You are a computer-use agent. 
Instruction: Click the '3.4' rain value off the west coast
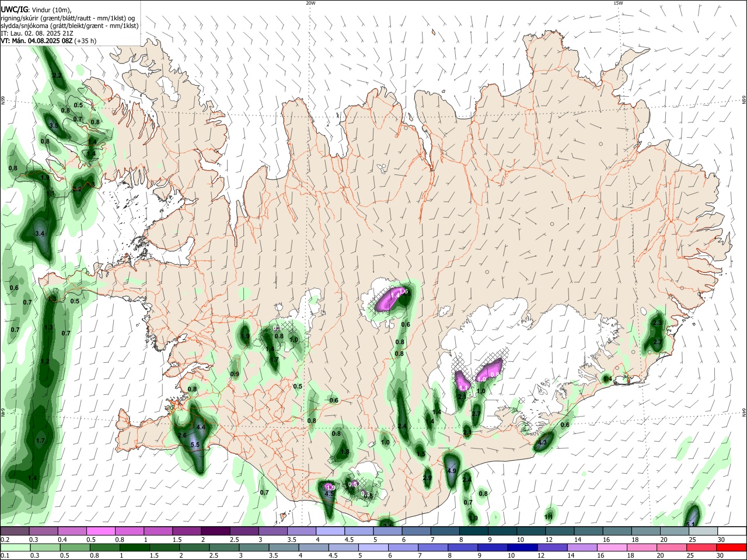[x=40, y=233]
